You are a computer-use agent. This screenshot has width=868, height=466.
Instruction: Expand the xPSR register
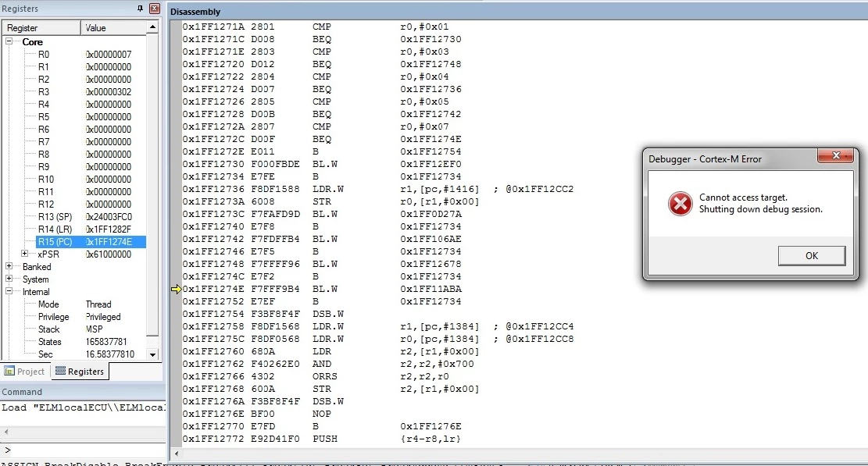[24, 254]
